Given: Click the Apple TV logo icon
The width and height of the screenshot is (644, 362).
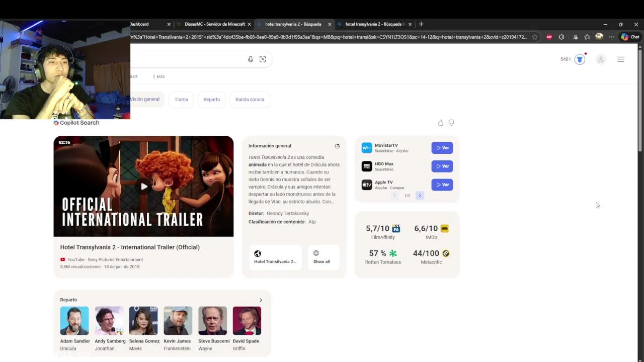Looking at the screenshot, I should 367,185.
